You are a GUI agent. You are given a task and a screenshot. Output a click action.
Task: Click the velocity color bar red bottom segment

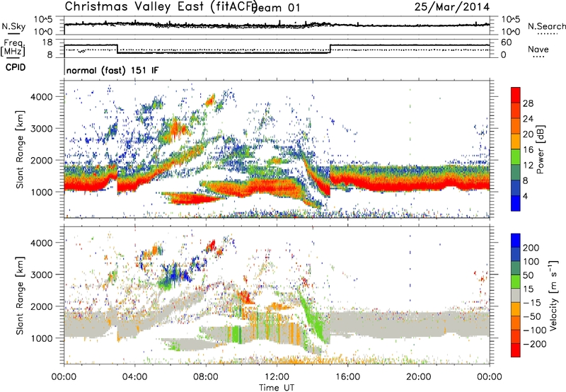[516, 350]
